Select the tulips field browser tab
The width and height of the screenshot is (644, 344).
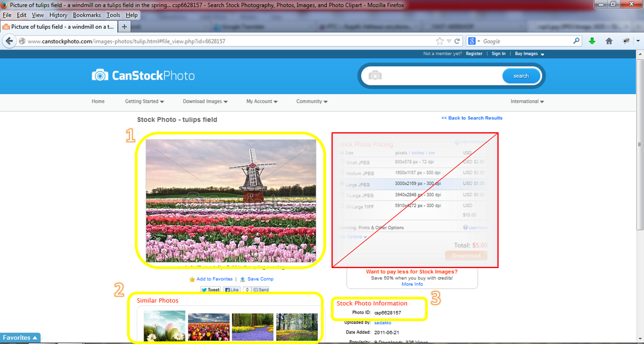pos(59,27)
